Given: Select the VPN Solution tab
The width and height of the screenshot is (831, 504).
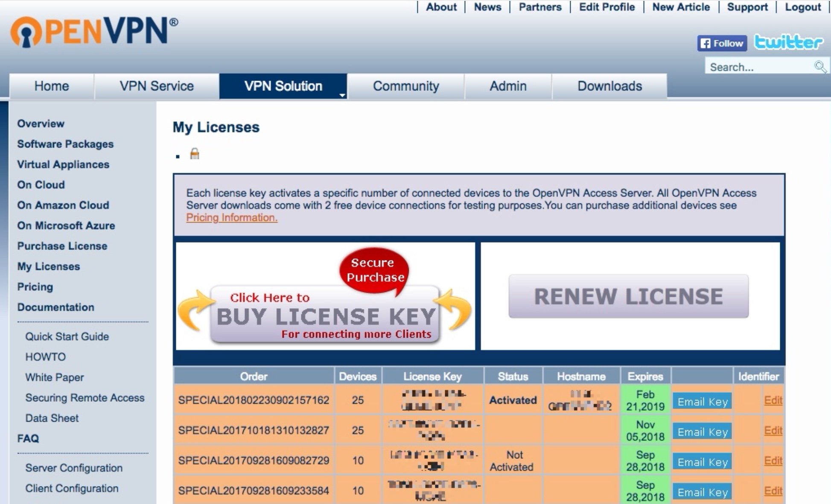Looking at the screenshot, I should [283, 86].
